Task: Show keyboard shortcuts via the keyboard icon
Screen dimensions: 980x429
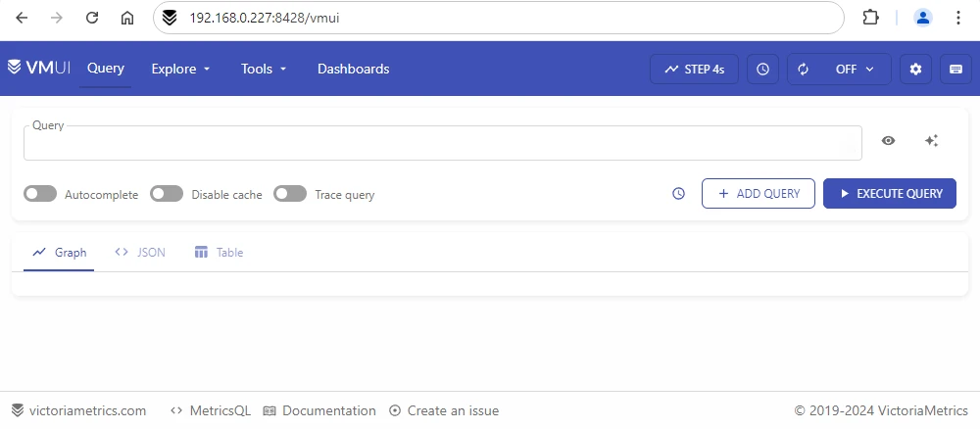Action: [x=955, y=69]
